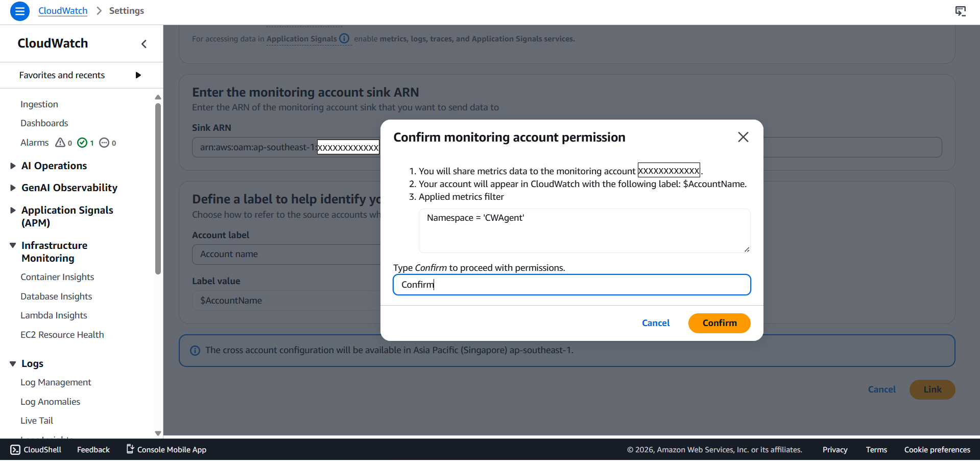Click the applied metrics filter text area
980x461 pixels.
(584, 230)
